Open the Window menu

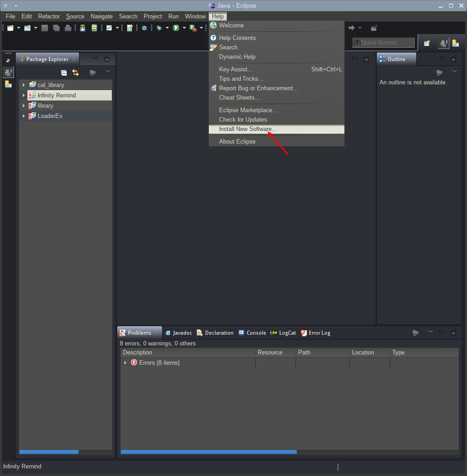point(195,17)
